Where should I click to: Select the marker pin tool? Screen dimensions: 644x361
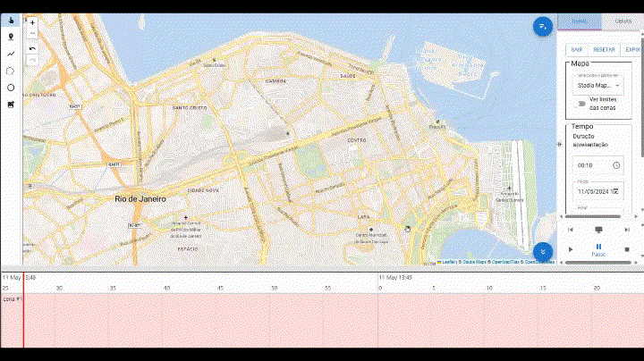11,38
